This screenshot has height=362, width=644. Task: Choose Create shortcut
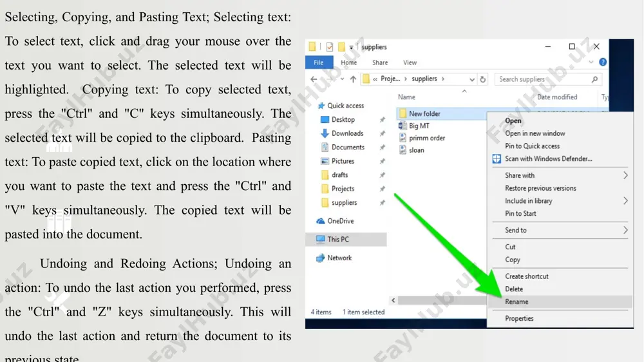527,276
